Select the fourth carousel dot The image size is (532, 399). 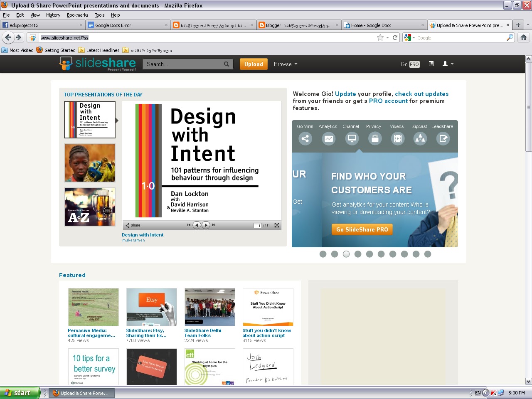point(358,254)
